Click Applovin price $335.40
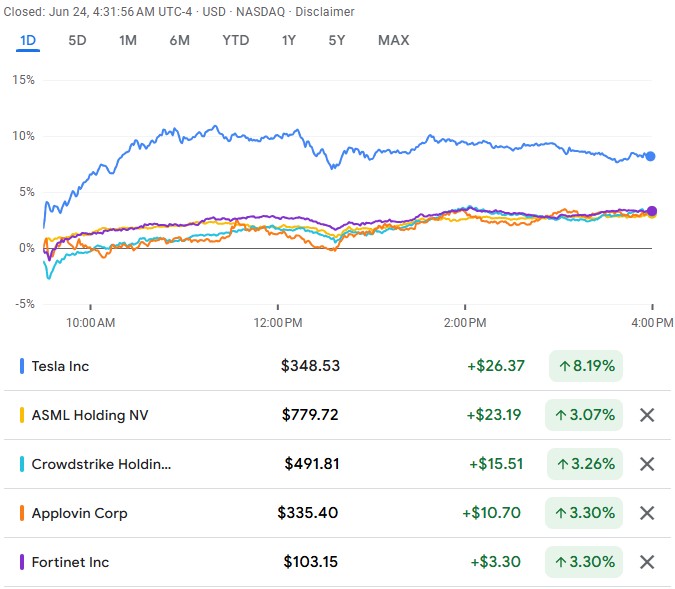The width and height of the screenshot is (675, 589). coord(308,513)
